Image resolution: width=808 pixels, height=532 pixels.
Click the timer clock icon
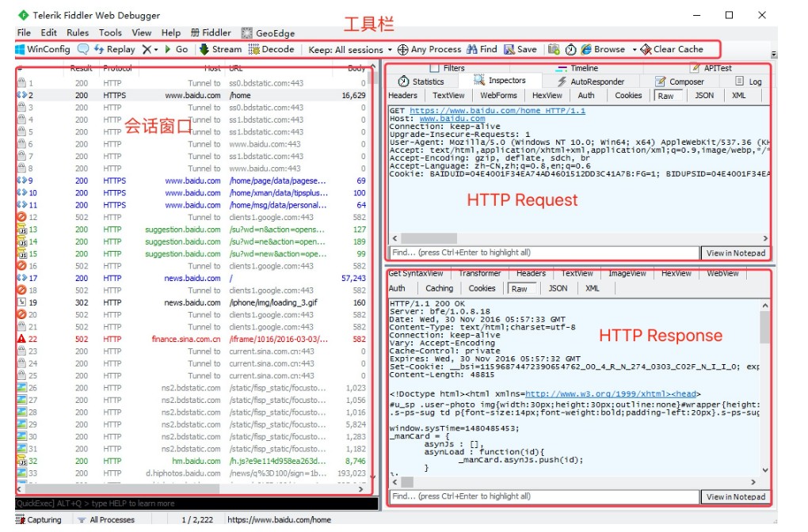(570, 49)
